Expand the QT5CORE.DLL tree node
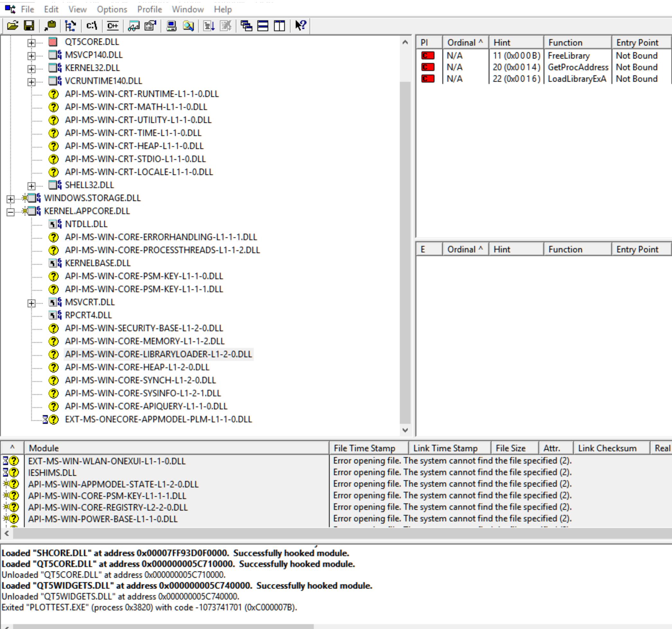672x629 pixels. click(x=31, y=43)
